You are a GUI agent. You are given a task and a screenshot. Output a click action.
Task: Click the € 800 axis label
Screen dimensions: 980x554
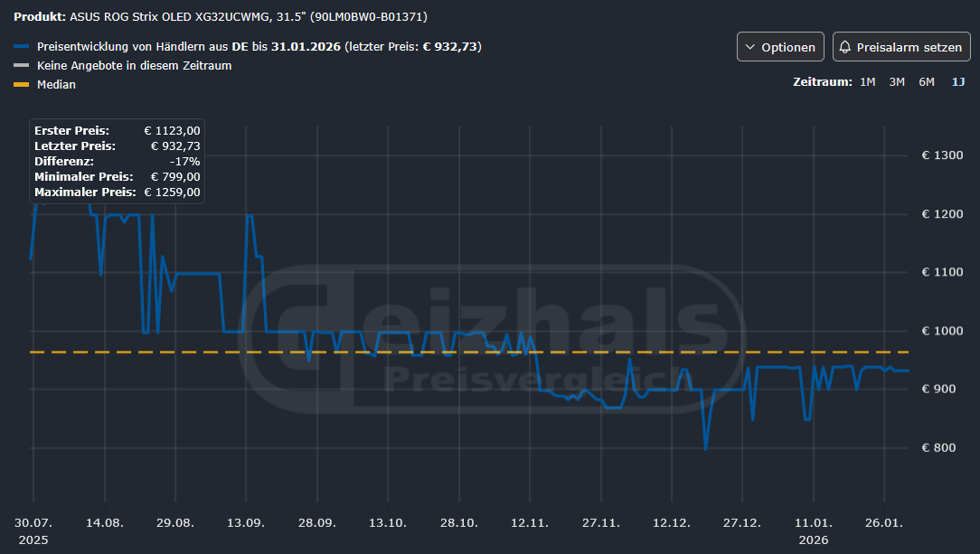938,448
